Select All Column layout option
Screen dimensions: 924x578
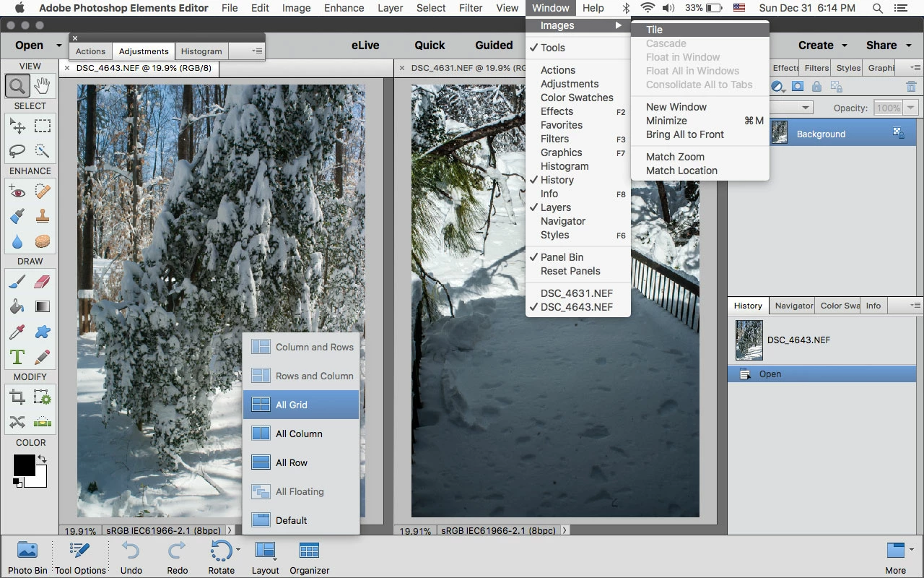point(301,433)
